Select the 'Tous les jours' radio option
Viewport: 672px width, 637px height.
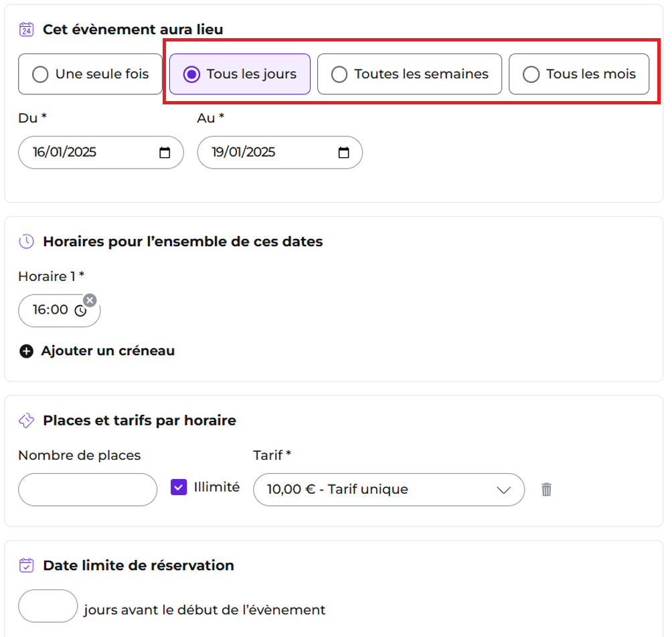(240, 74)
